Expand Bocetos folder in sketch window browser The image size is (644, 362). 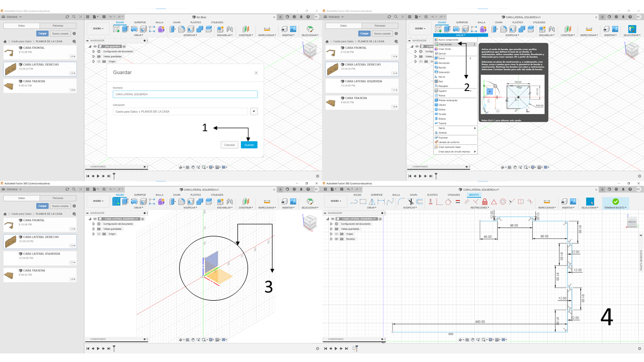(331, 239)
